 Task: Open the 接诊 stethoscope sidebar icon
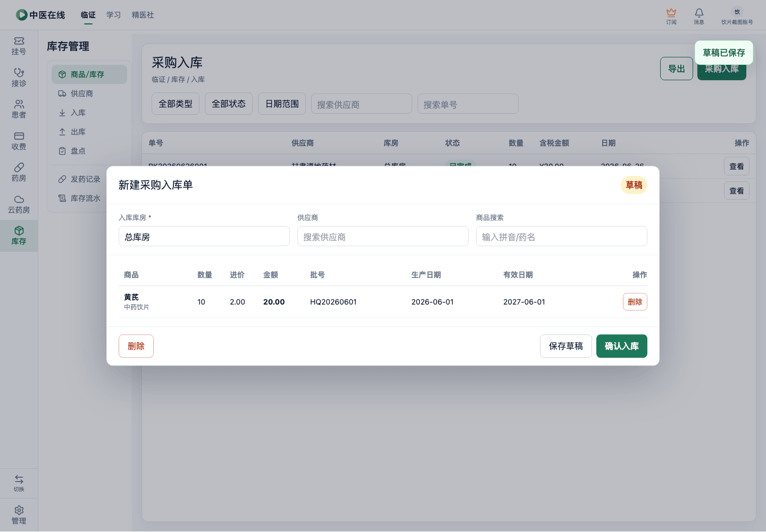(x=19, y=78)
